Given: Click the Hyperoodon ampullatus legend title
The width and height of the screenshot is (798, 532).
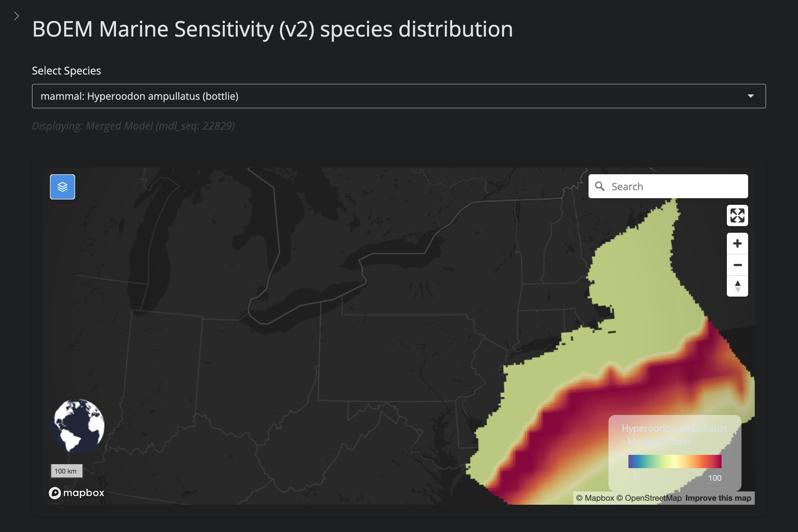Looking at the screenshot, I should click(x=674, y=435).
